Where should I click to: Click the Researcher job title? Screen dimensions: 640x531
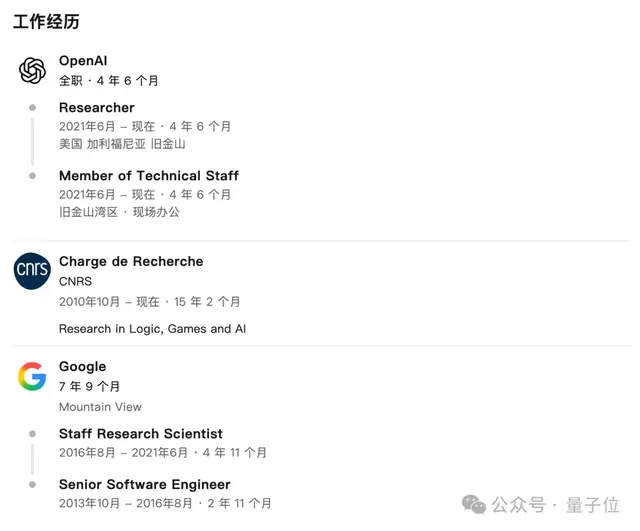click(x=96, y=108)
